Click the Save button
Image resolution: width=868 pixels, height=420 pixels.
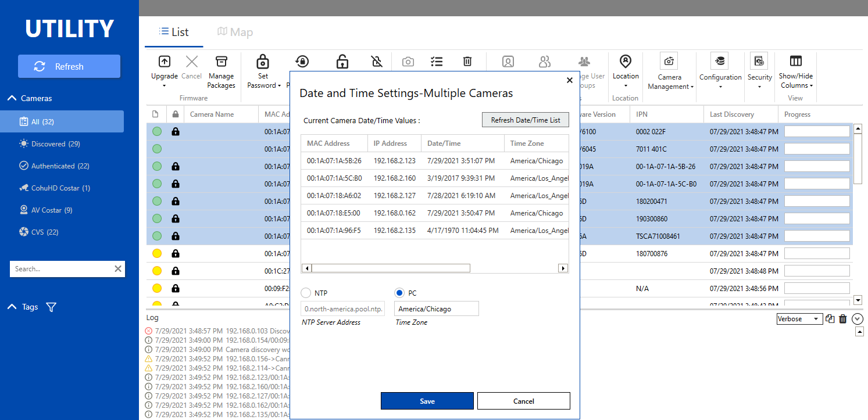(427, 401)
